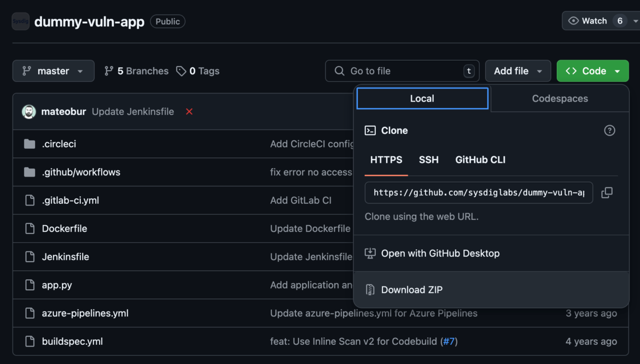Open the app.py file

tap(57, 285)
